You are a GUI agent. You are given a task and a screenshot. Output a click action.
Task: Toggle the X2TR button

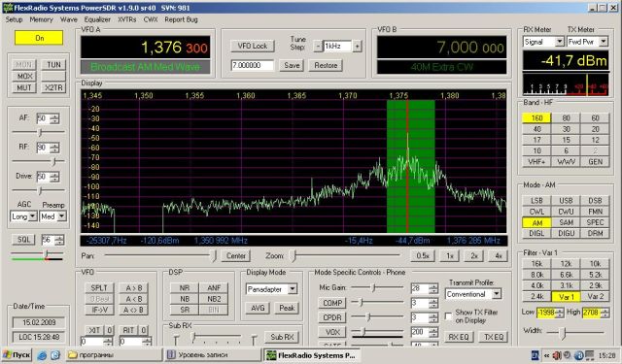pyautogui.click(x=53, y=88)
